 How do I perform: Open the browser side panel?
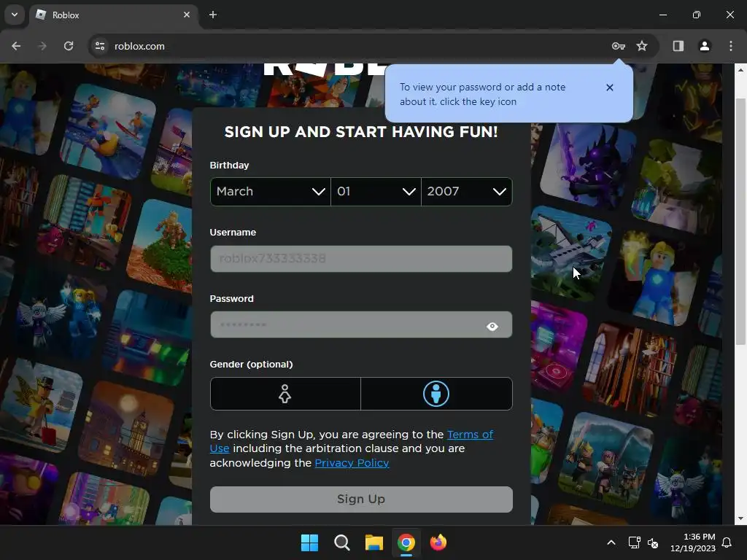tap(678, 46)
